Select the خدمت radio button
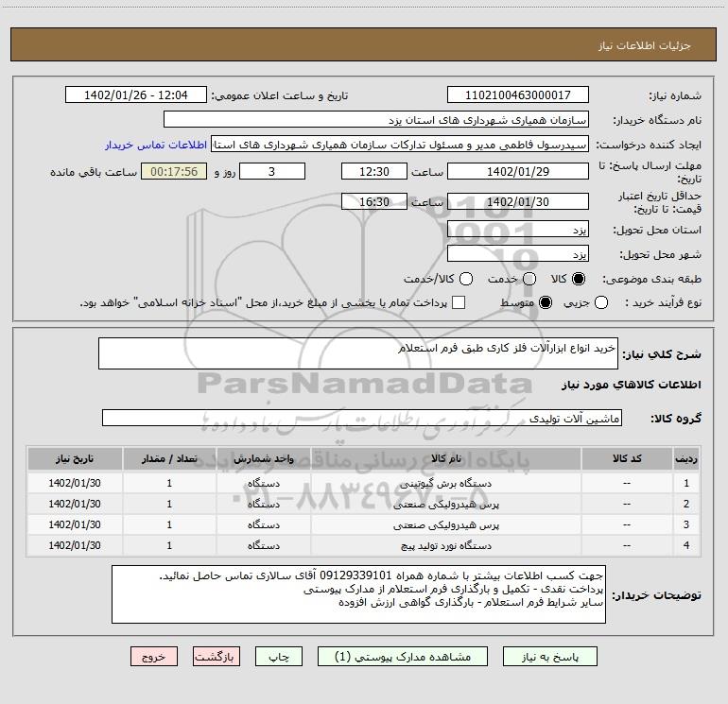Viewport: 728px width, 704px height. [x=529, y=279]
